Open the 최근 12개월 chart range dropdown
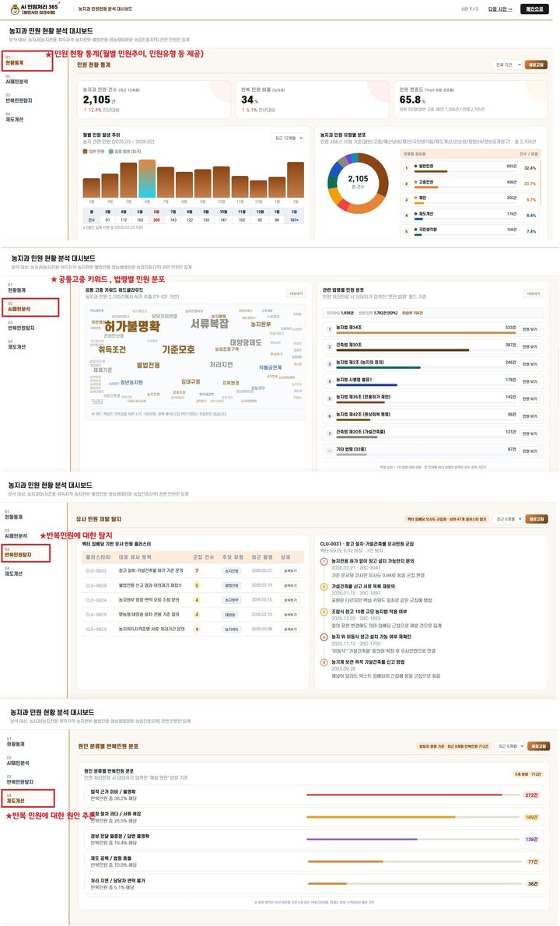This screenshot has height=926, width=560. (x=288, y=138)
